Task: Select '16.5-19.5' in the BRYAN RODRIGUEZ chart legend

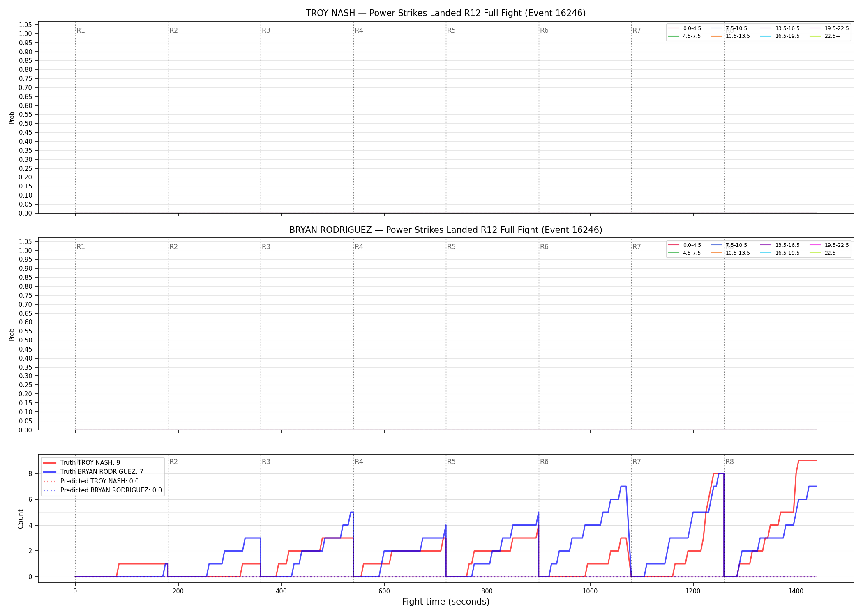Action: click(x=780, y=253)
